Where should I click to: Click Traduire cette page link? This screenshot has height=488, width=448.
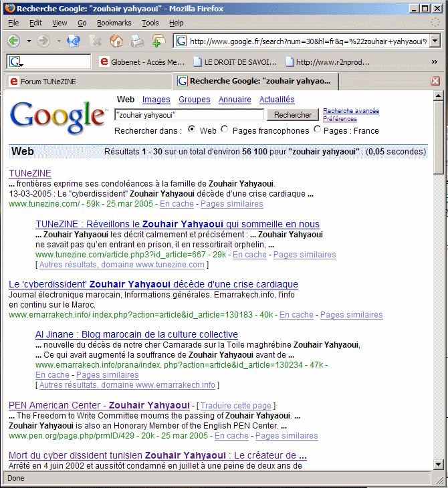point(236,406)
